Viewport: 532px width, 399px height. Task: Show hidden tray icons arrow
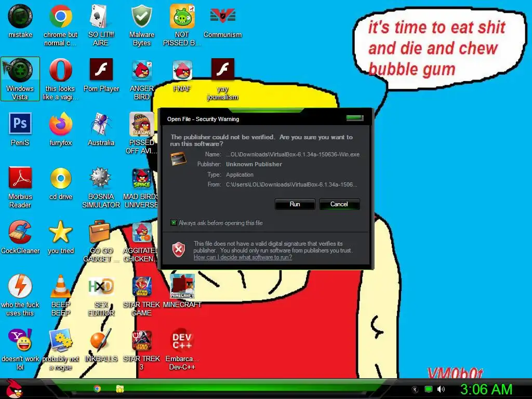(415, 390)
